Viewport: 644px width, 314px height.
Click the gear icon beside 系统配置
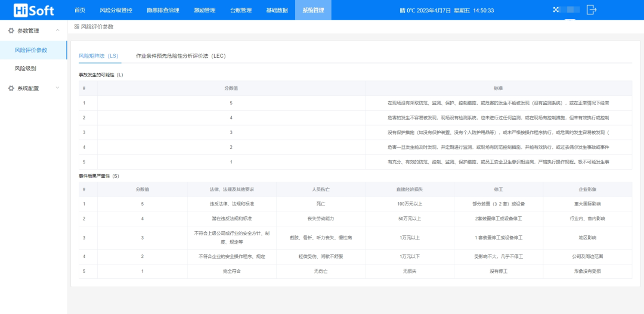pos(11,88)
